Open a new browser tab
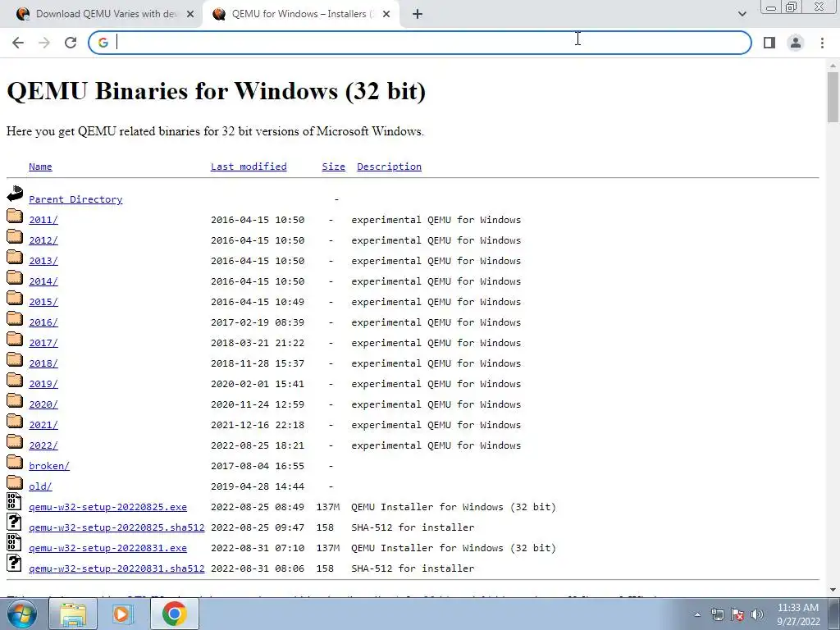Viewport: 840px width, 630px height. tap(418, 15)
